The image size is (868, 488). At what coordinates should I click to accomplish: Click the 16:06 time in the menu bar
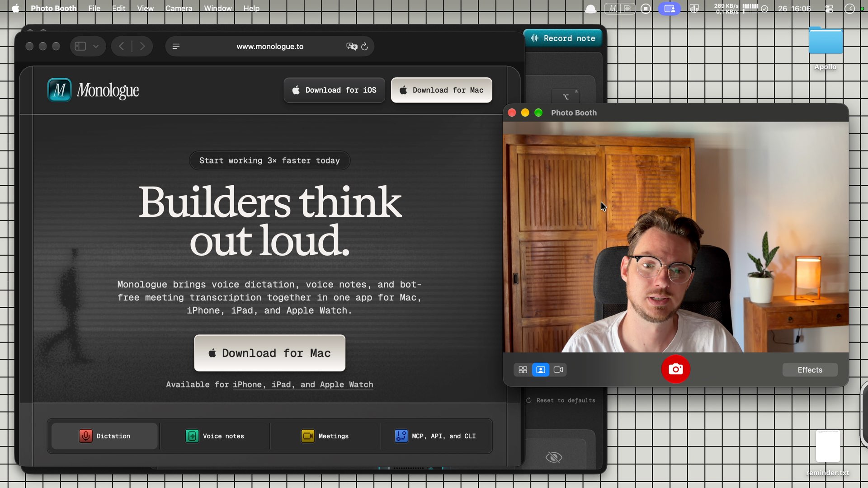(x=801, y=9)
